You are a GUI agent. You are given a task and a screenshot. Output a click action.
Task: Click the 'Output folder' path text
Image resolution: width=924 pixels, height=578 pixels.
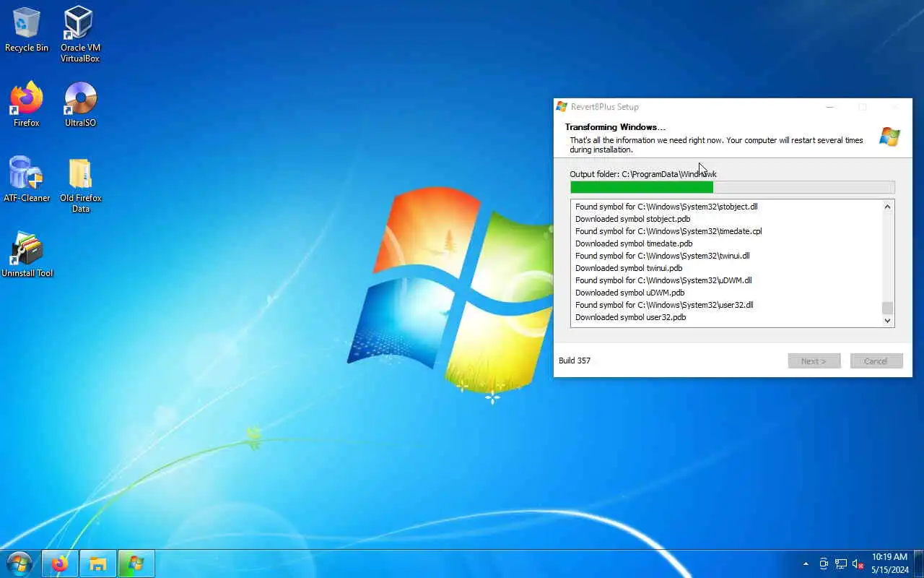click(643, 174)
